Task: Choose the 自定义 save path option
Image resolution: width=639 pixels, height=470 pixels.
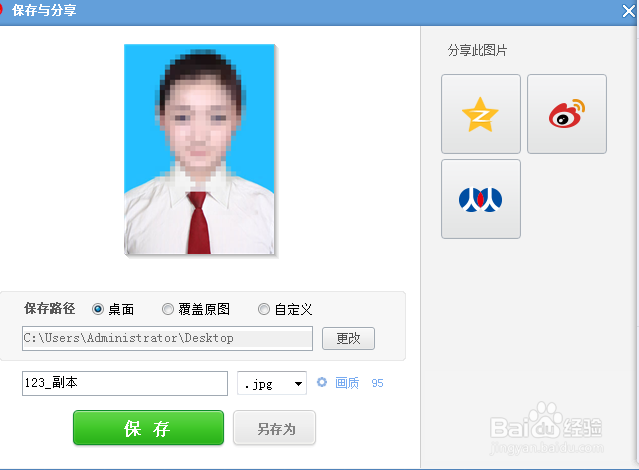Action: [x=264, y=309]
